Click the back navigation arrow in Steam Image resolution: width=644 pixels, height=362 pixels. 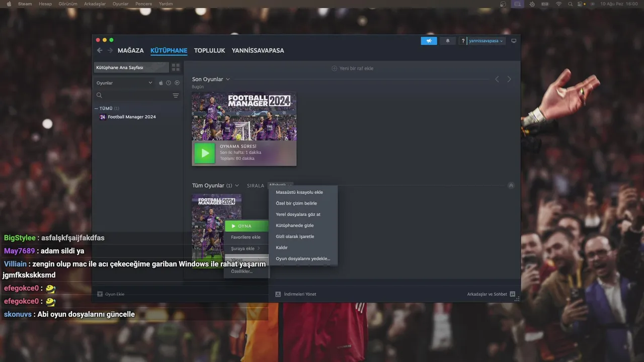(100, 50)
